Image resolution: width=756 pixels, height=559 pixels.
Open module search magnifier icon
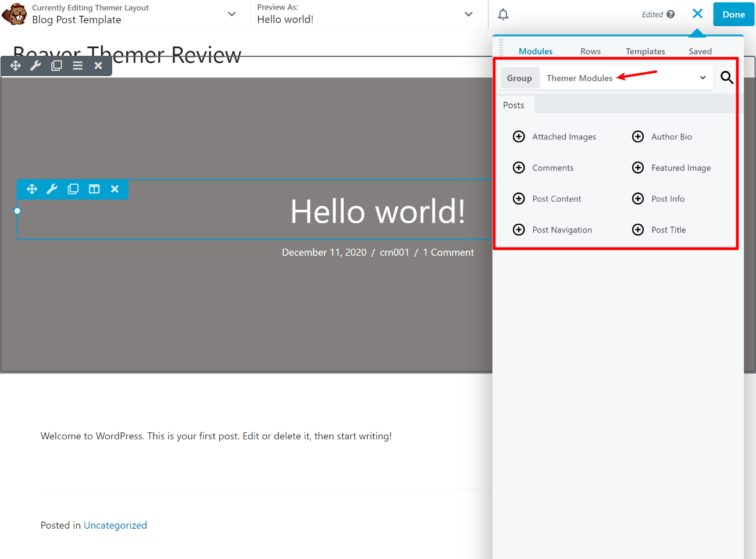point(727,77)
